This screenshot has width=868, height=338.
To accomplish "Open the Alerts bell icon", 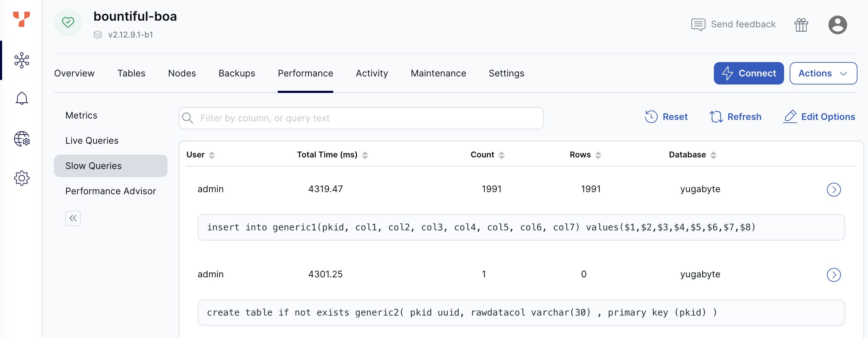I will [x=22, y=99].
